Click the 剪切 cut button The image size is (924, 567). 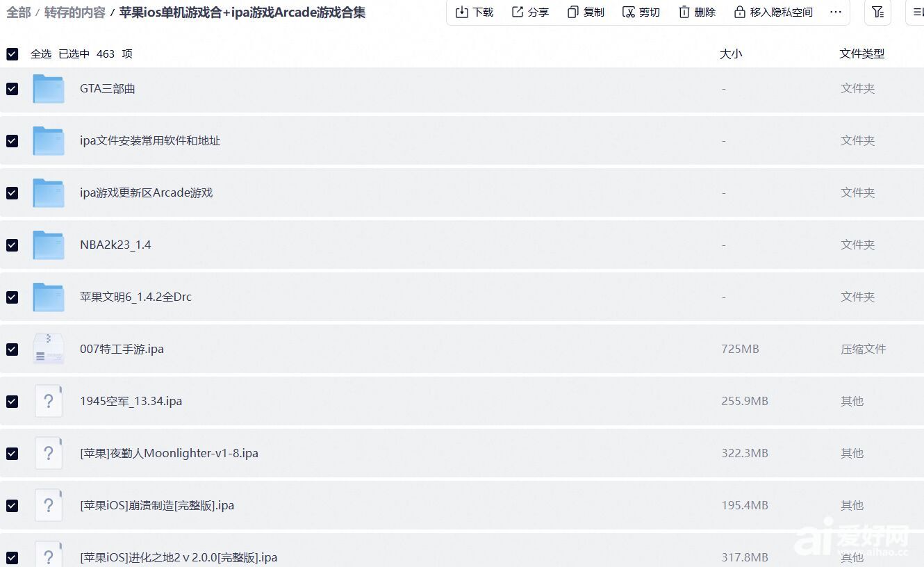click(641, 12)
